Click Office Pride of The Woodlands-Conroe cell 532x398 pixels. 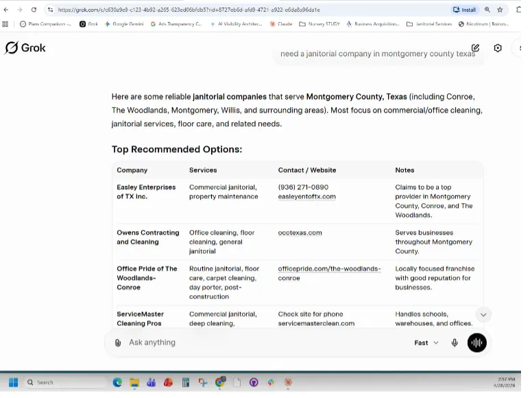click(147, 278)
